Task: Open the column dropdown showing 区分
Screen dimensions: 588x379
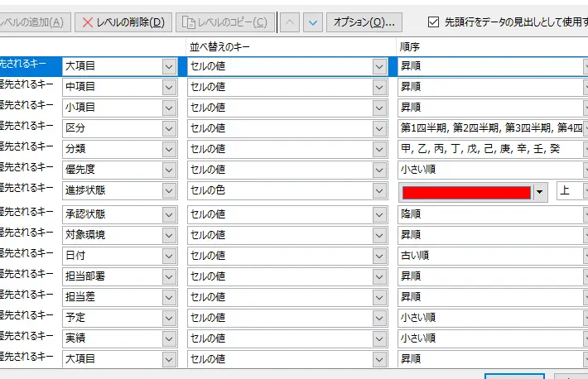Action: tap(120, 128)
